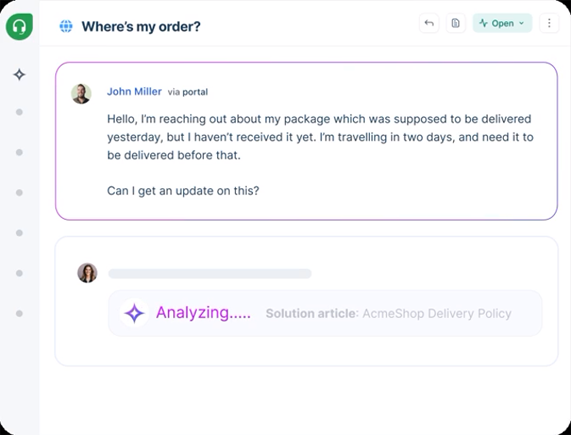This screenshot has height=435, width=571.
Task: Open the add note document icon
Action: point(456,23)
